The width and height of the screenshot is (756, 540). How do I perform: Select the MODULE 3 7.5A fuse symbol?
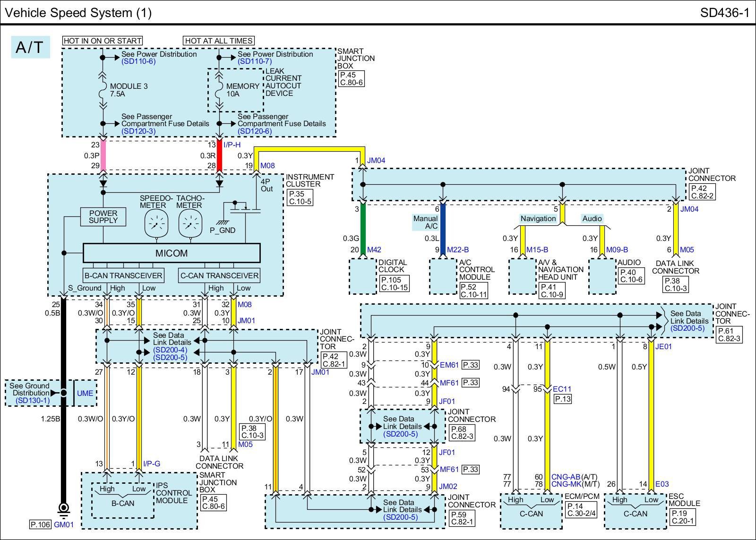[x=103, y=90]
